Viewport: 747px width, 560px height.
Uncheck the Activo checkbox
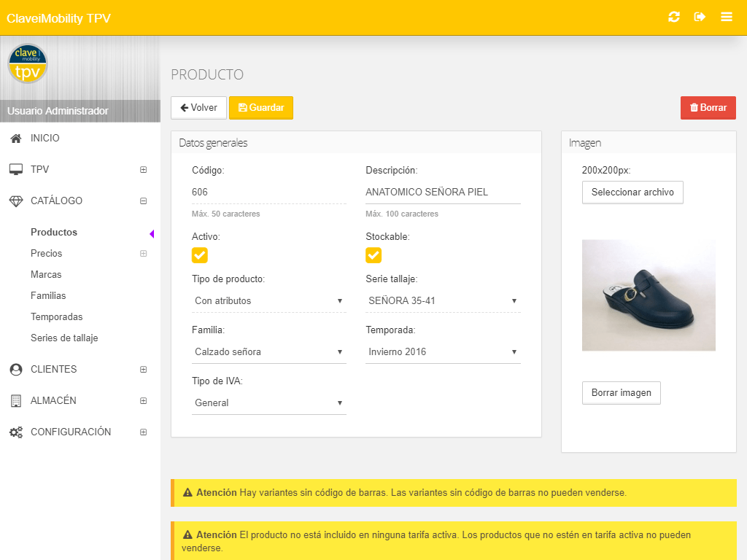tap(200, 255)
